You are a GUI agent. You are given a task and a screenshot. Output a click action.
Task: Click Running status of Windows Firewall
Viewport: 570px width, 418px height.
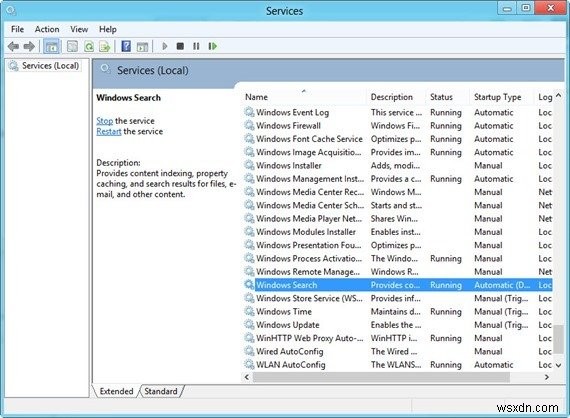coord(446,125)
